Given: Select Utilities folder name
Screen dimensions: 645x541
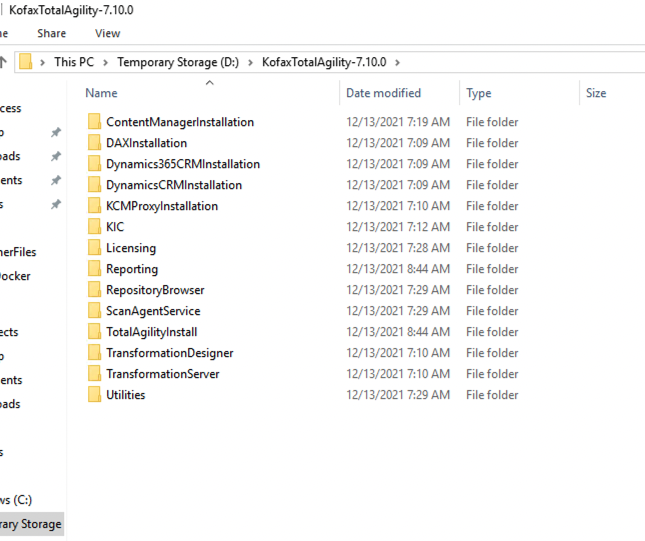Looking at the screenshot, I should click(x=125, y=395).
